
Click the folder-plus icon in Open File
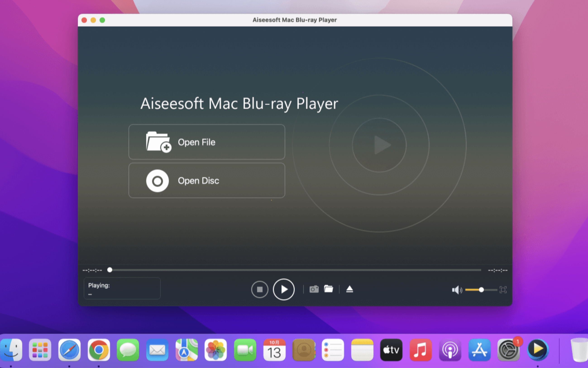(158, 142)
